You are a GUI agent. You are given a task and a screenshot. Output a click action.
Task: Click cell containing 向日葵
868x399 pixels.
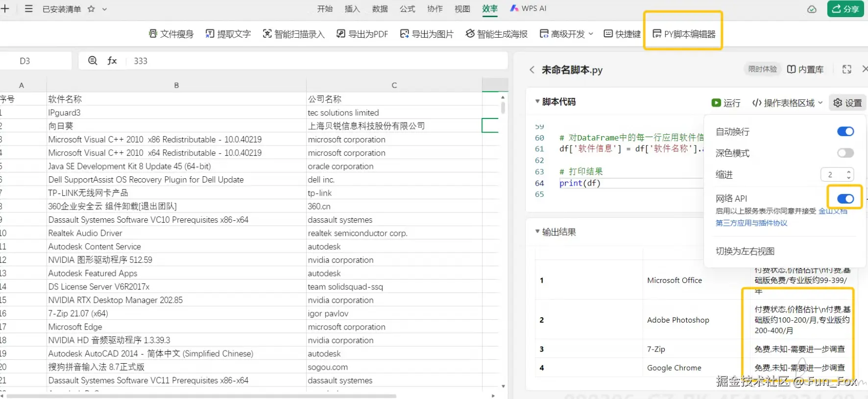pos(176,126)
